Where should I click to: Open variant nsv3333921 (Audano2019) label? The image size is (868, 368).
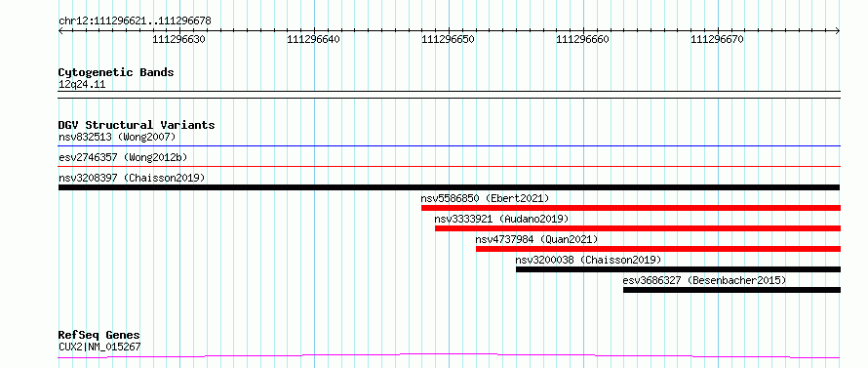501,219
